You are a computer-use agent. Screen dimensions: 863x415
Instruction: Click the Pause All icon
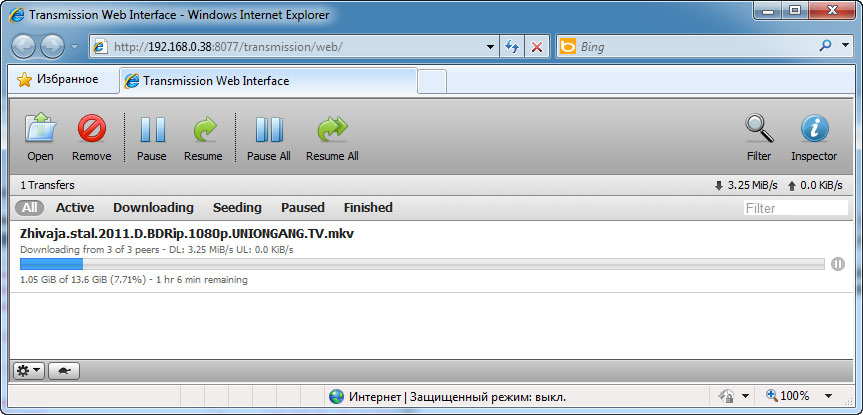[x=269, y=129]
